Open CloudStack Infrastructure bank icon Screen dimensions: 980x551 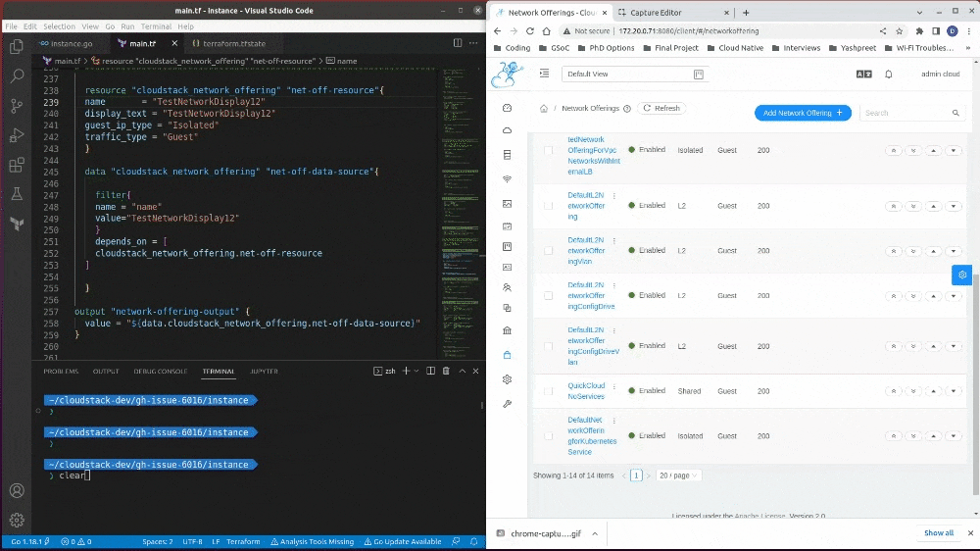507,330
